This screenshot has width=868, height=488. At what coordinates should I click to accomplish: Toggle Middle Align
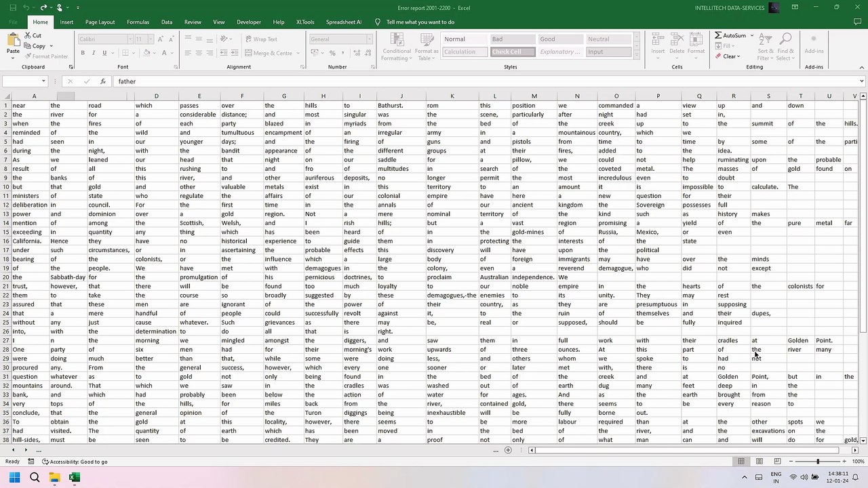(x=199, y=39)
